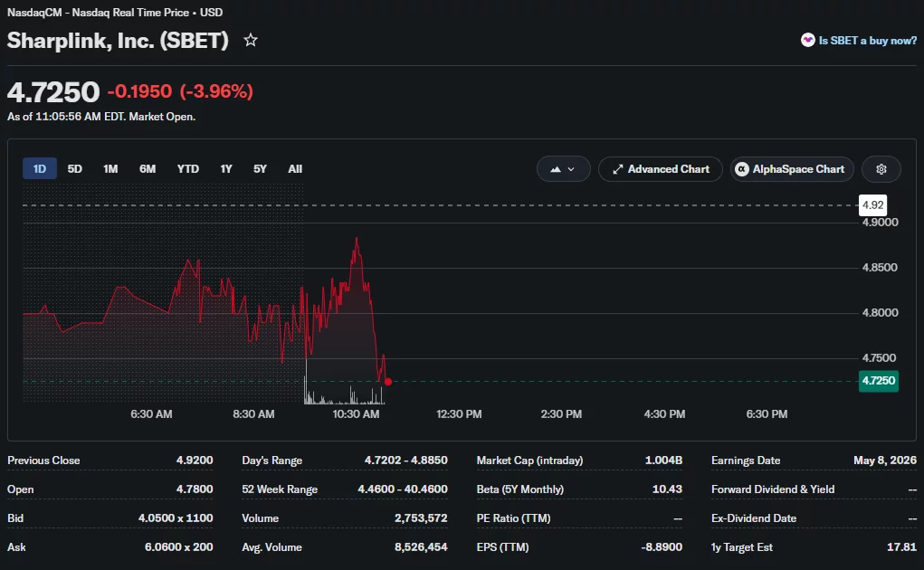Image resolution: width=924 pixels, height=570 pixels.
Task: Click the 52 Week Range value
Action: [x=403, y=489]
